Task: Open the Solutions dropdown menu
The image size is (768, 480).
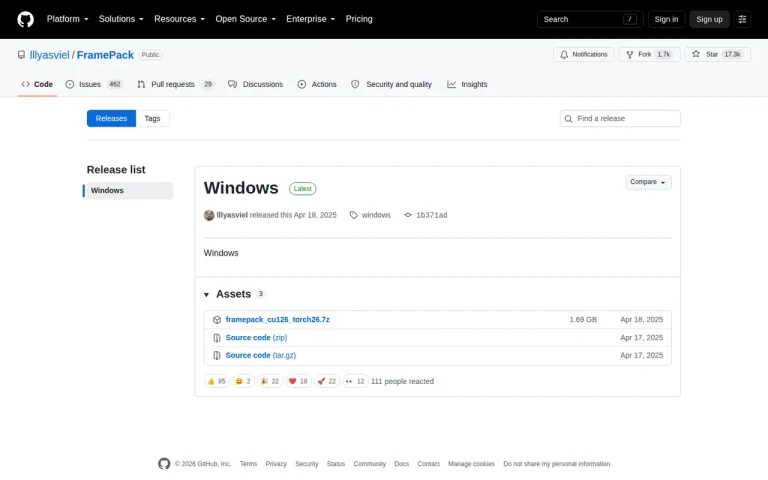Action: click(121, 19)
